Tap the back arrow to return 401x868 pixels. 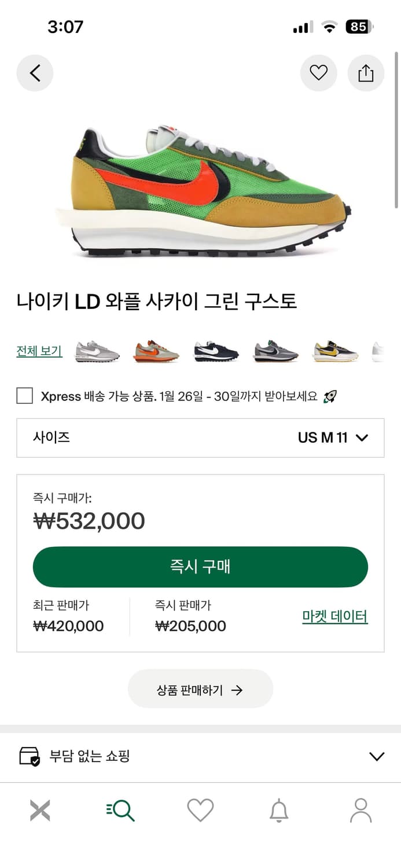pos(35,73)
